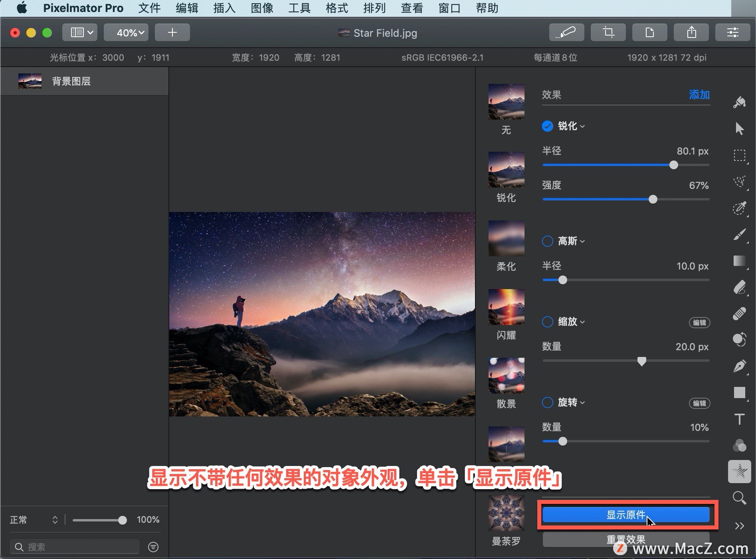Choose the 无 effect preset thumbnail
The width and height of the screenshot is (756, 559).
(x=506, y=102)
